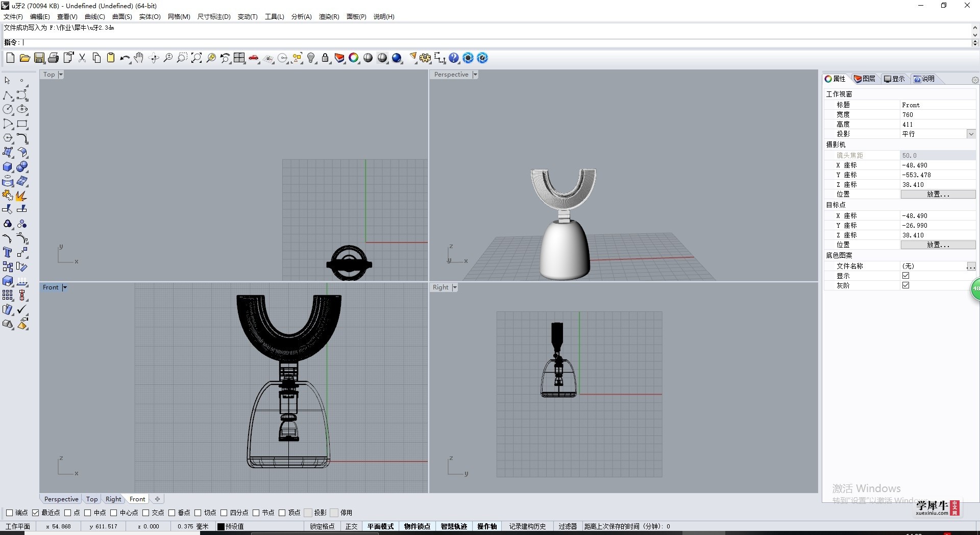Screen dimensions: 980x535
Task: Click the camera 位置 放置... button
Action: point(938,194)
